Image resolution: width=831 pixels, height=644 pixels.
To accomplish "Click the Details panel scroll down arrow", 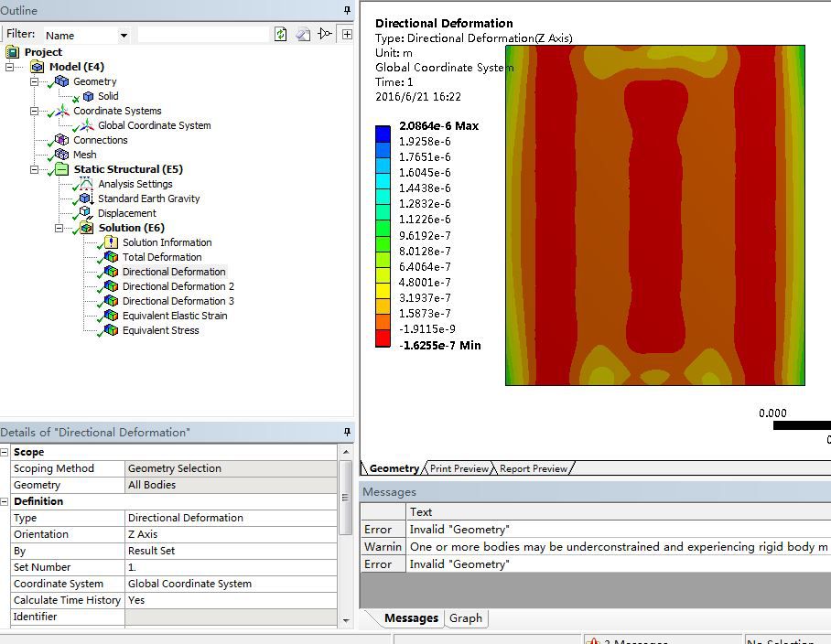I will coord(346,620).
